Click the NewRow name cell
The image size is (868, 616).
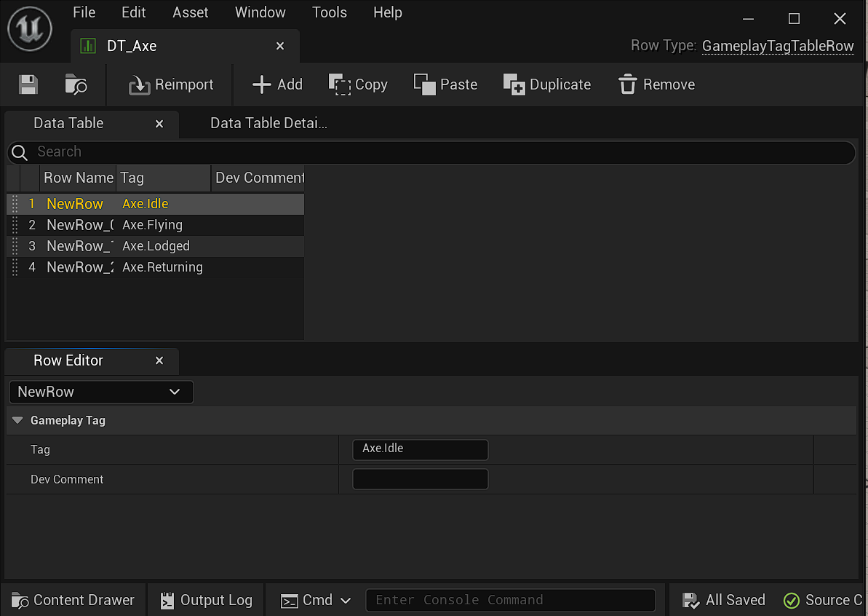pos(75,204)
